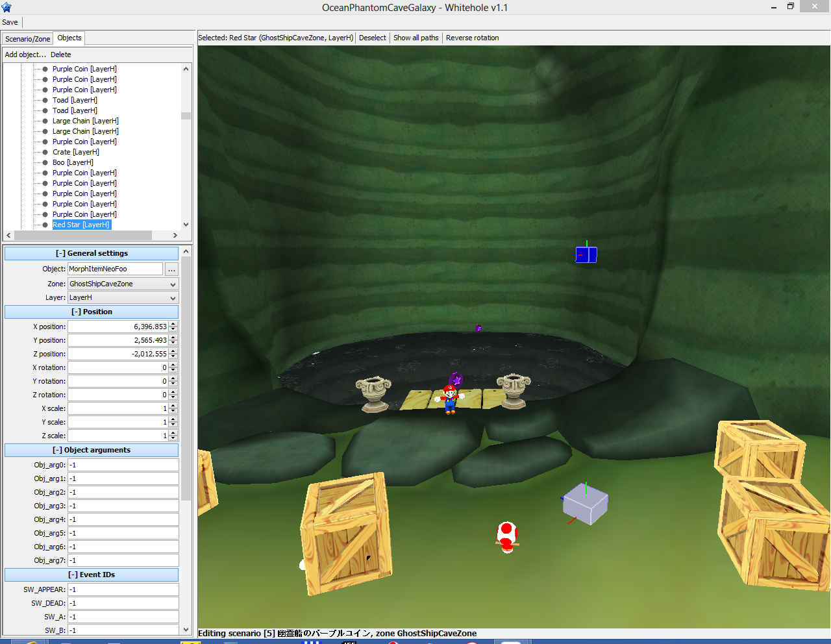
Task: Click the Mario model in the viewport
Action: 449,399
